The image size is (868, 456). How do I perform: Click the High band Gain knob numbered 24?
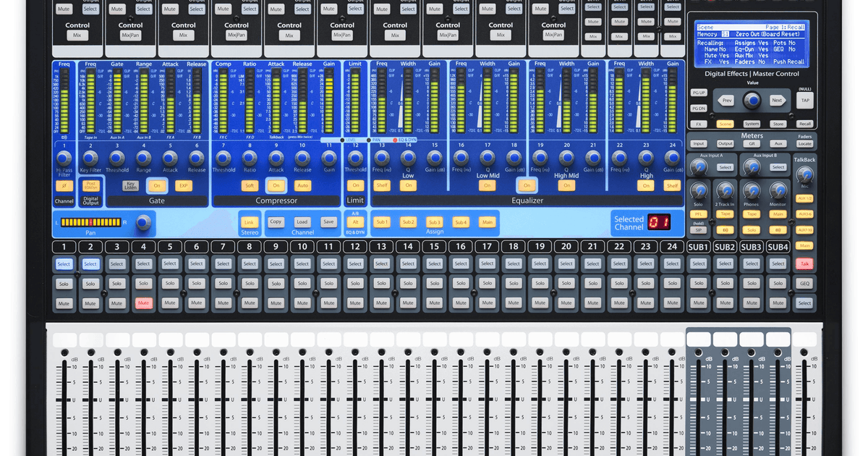(x=673, y=159)
